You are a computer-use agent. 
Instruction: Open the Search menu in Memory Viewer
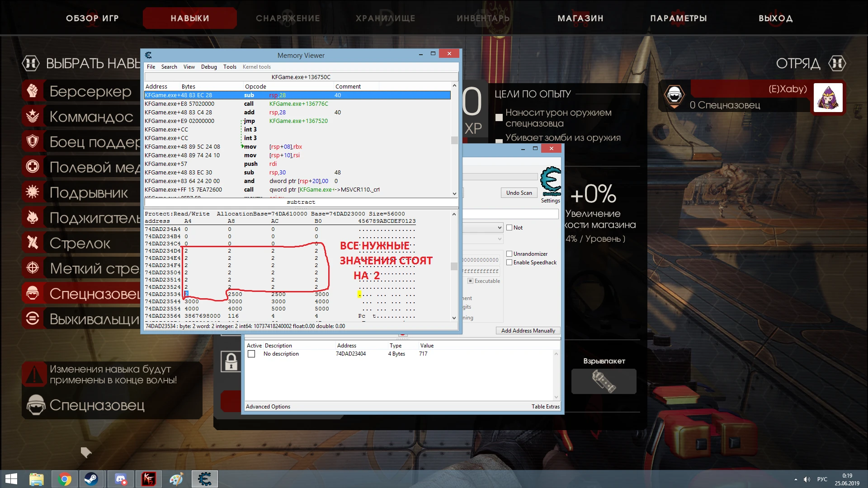(169, 67)
